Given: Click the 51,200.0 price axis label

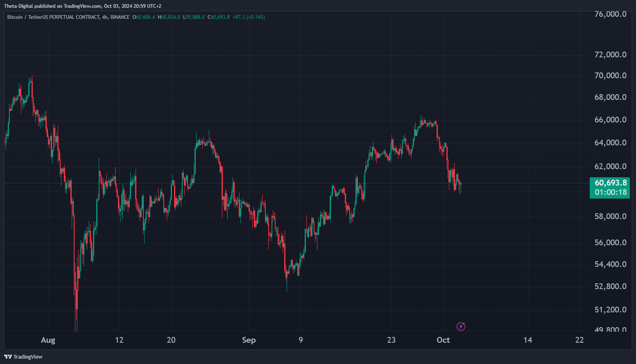Looking at the screenshot, I should pos(610,310).
